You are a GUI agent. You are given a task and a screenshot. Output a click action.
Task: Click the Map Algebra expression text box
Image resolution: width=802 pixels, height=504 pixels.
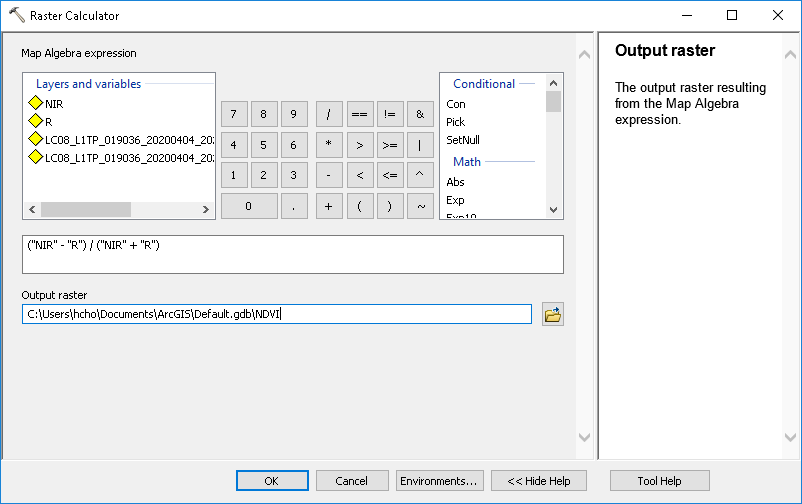click(x=292, y=254)
